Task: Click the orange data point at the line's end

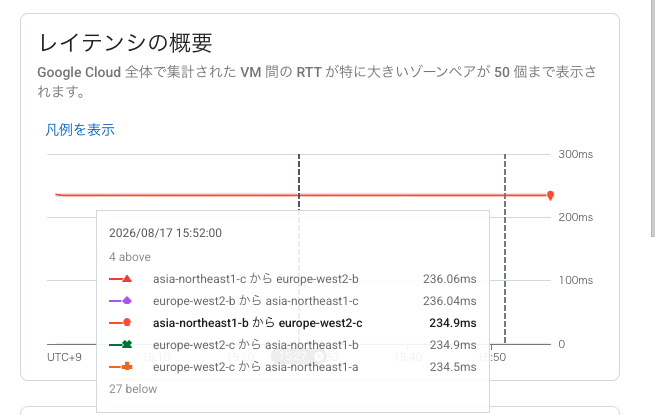Action: pyautogui.click(x=550, y=195)
